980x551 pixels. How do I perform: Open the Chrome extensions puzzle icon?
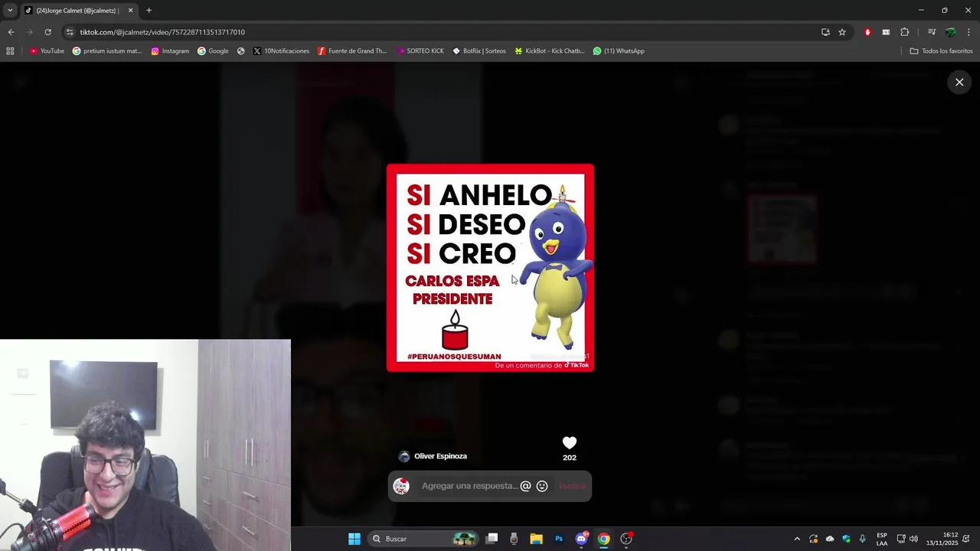coord(904,32)
